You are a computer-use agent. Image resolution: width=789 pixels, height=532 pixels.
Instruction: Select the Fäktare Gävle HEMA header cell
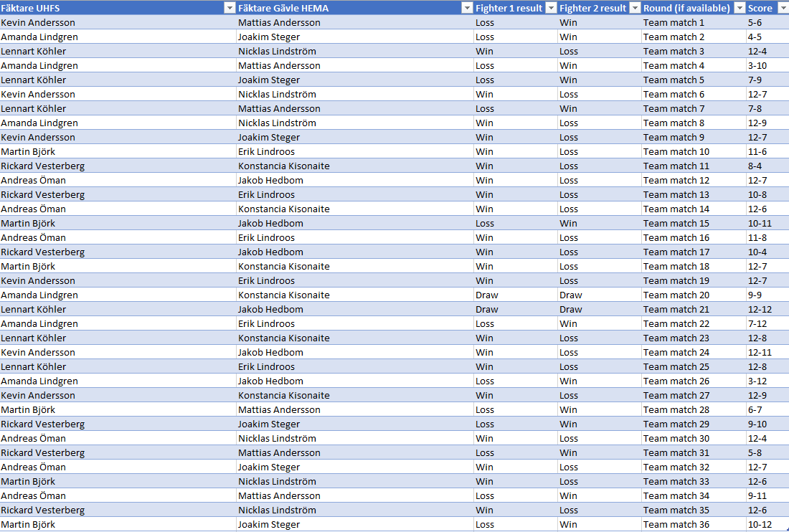(x=355, y=8)
